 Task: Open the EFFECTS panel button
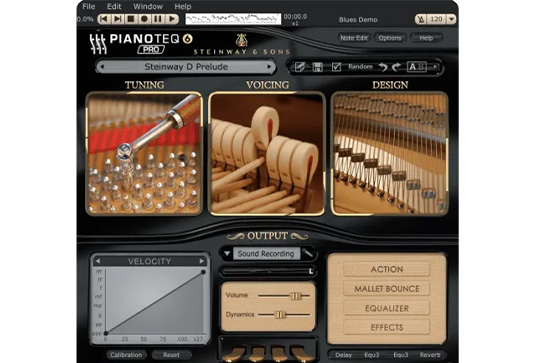387,327
